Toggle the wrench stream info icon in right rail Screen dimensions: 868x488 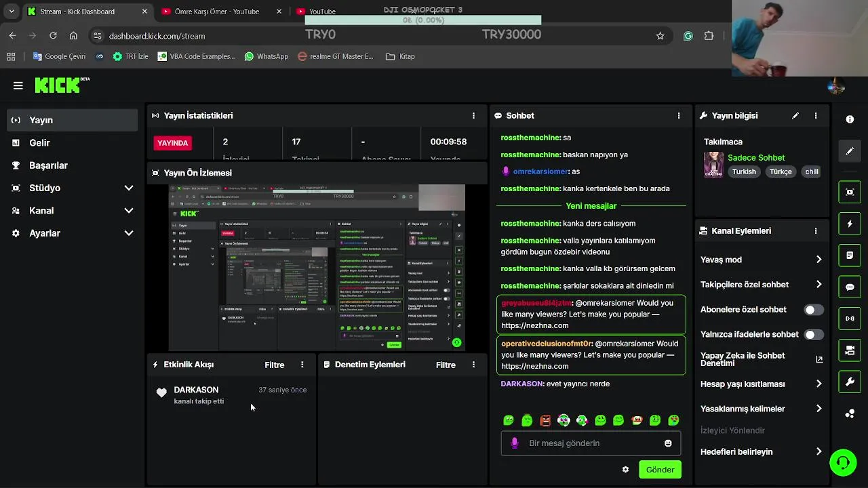pos(850,382)
